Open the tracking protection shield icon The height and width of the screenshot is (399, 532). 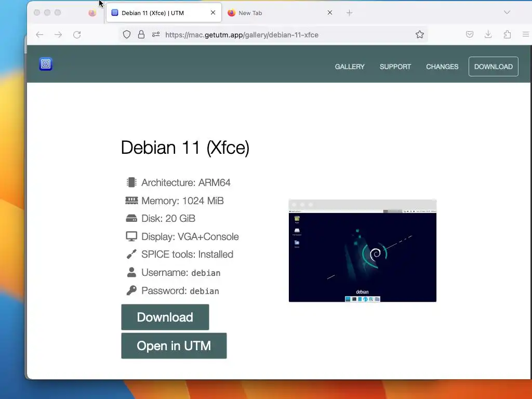click(x=127, y=35)
